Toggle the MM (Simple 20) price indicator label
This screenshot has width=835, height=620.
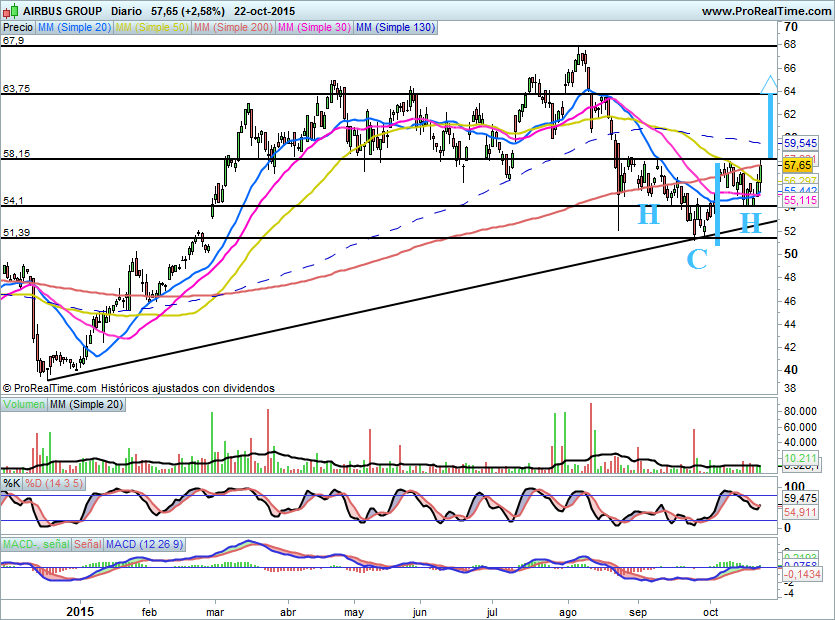[74, 28]
